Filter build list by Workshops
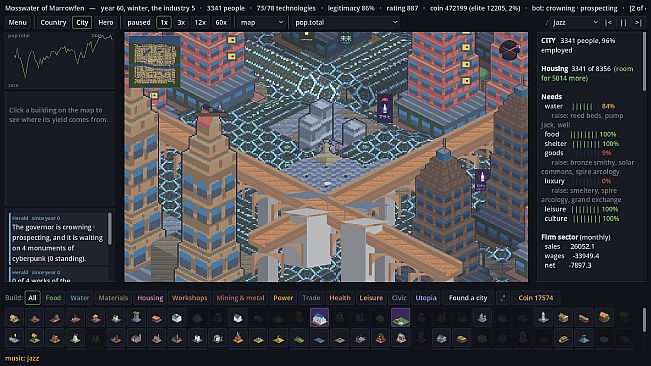This screenshot has height=366, width=651. coord(189,298)
